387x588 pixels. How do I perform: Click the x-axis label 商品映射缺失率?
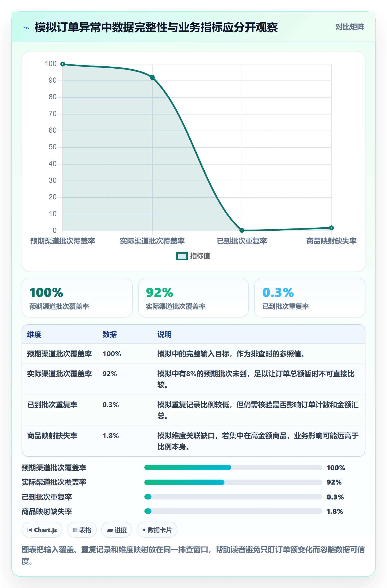[x=331, y=241]
